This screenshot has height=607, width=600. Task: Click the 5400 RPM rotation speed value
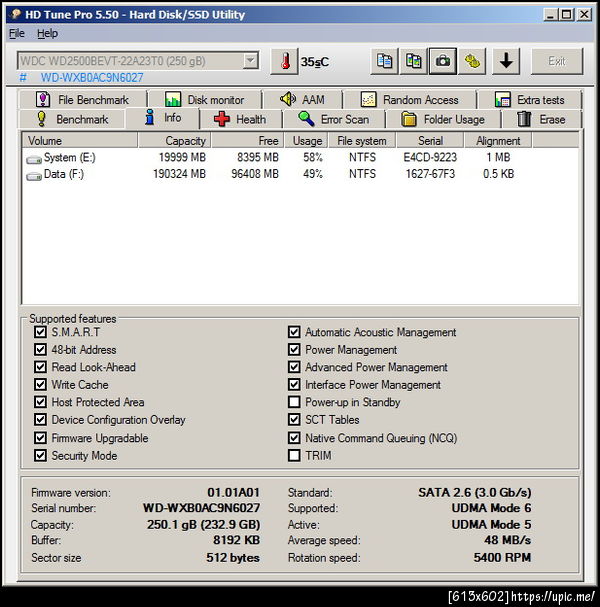pyautogui.click(x=502, y=557)
